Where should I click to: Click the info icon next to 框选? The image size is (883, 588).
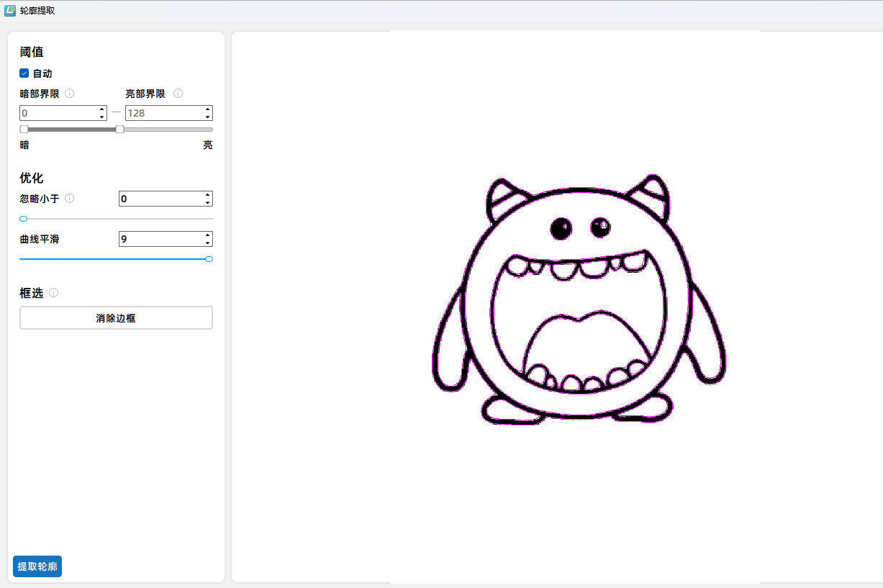pos(53,293)
